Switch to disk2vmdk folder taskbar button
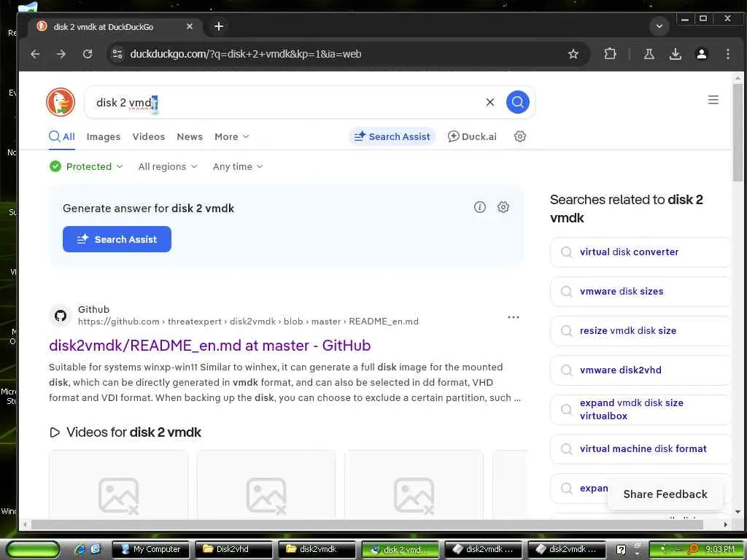The image size is (747, 560). point(317,549)
